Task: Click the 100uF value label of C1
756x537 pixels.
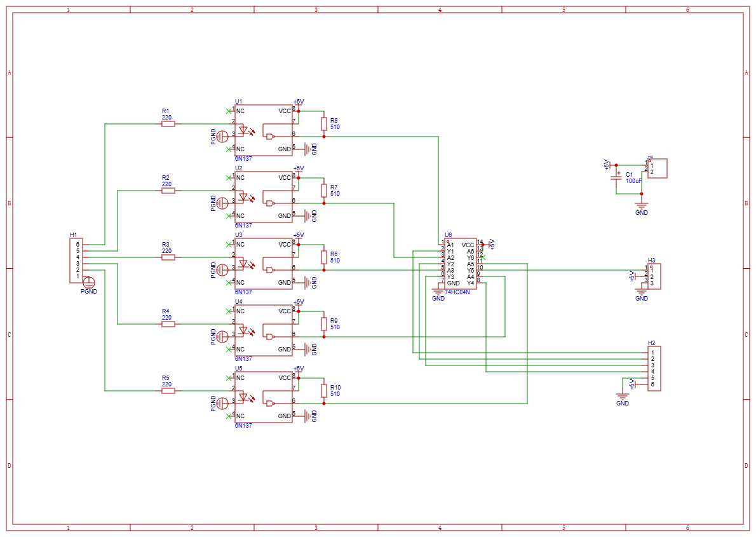Action: [633, 181]
